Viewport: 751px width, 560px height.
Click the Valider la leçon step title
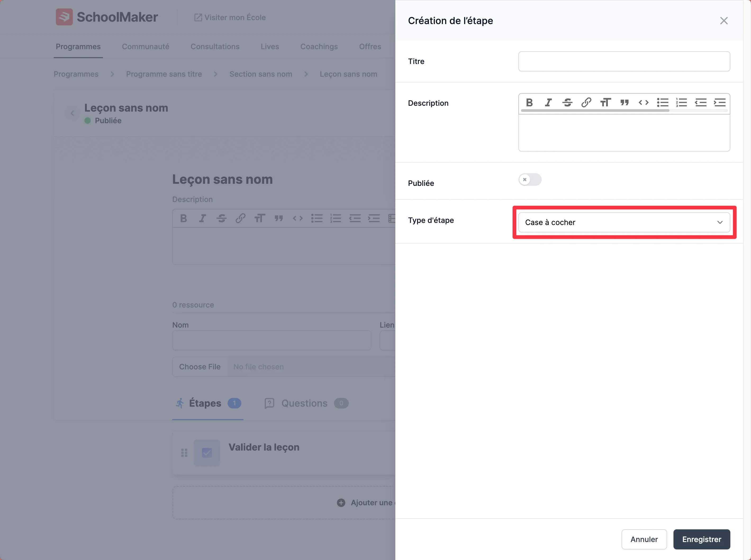point(264,447)
